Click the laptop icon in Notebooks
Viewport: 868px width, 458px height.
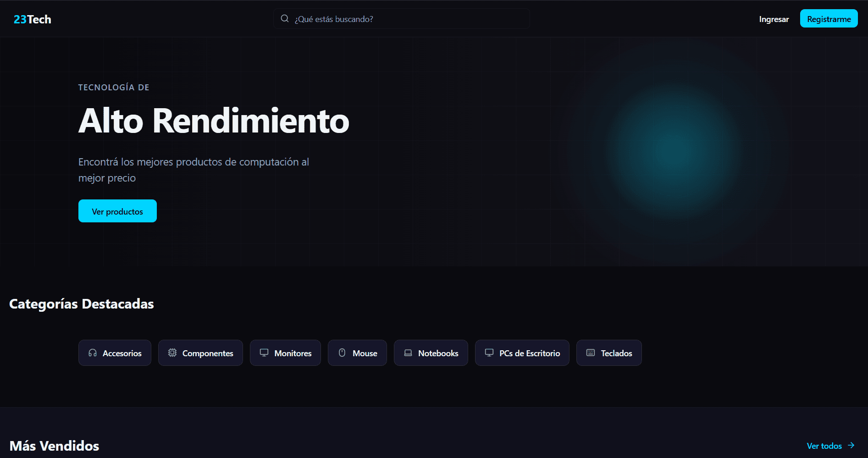(408, 353)
